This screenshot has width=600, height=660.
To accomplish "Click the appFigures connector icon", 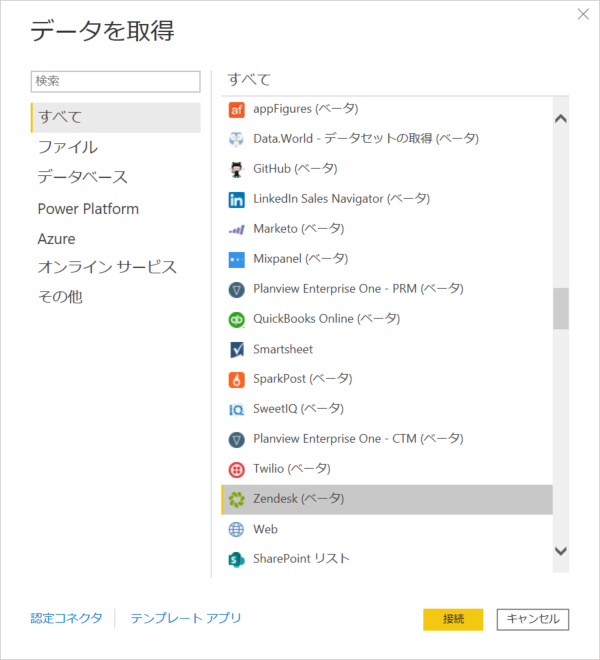I will [x=236, y=110].
